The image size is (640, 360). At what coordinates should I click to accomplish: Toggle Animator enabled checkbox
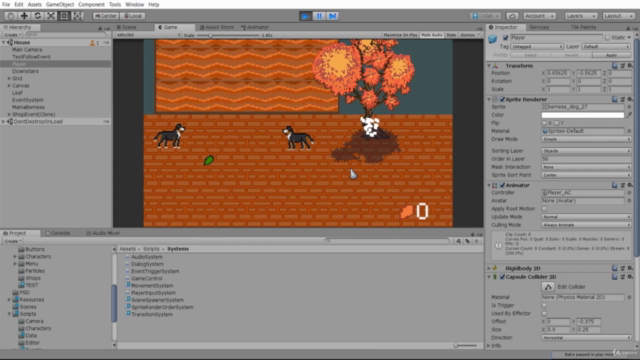502,185
